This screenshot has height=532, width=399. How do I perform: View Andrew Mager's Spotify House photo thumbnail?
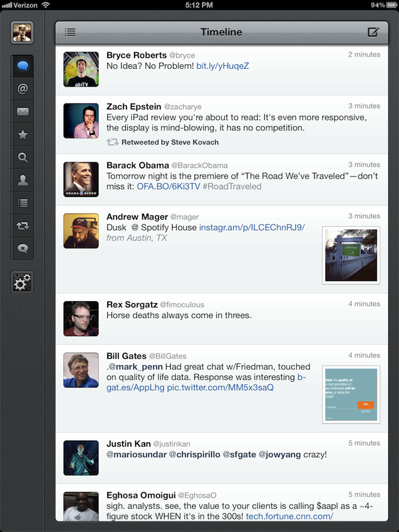351,256
